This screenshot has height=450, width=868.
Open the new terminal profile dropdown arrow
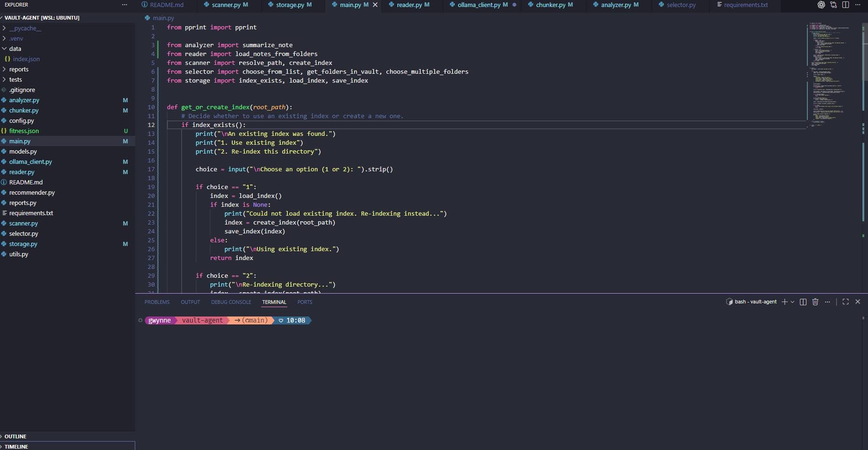[x=792, y=302]
